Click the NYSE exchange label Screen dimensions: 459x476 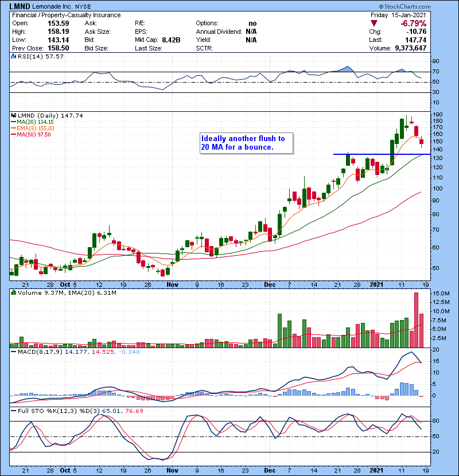(x=84, y=6)
